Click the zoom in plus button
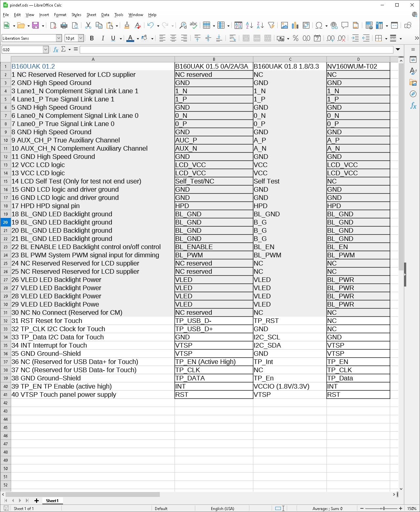Image resolution: width=420 pixels, height=512 pixels. click(401, 508)
